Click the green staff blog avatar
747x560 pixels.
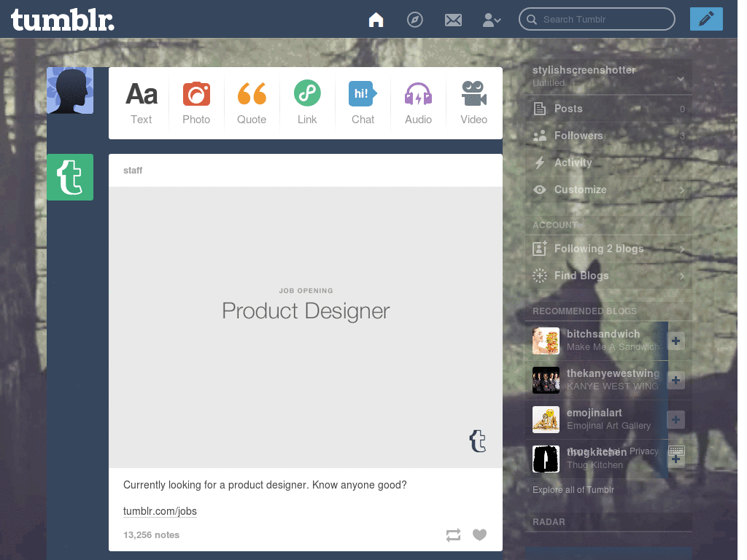point(70,177)
